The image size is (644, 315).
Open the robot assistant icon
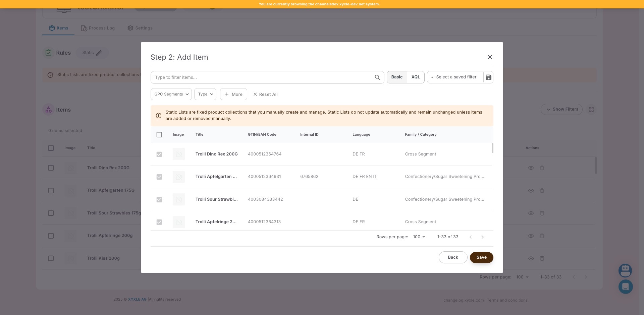[x=625, y=270]
